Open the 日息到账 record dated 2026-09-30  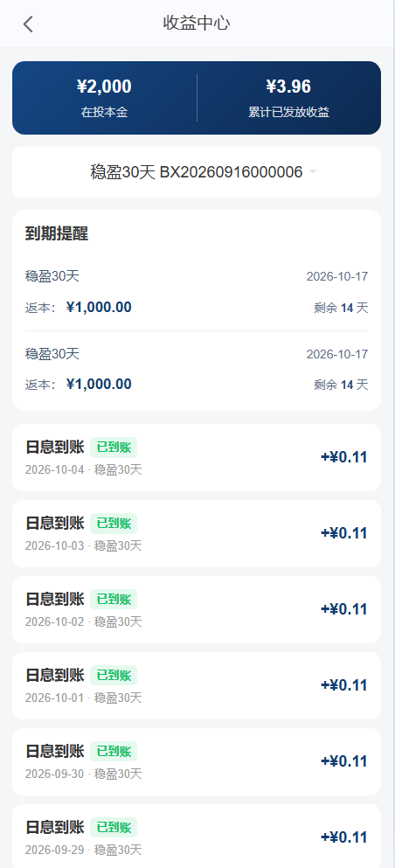[197, 761]
